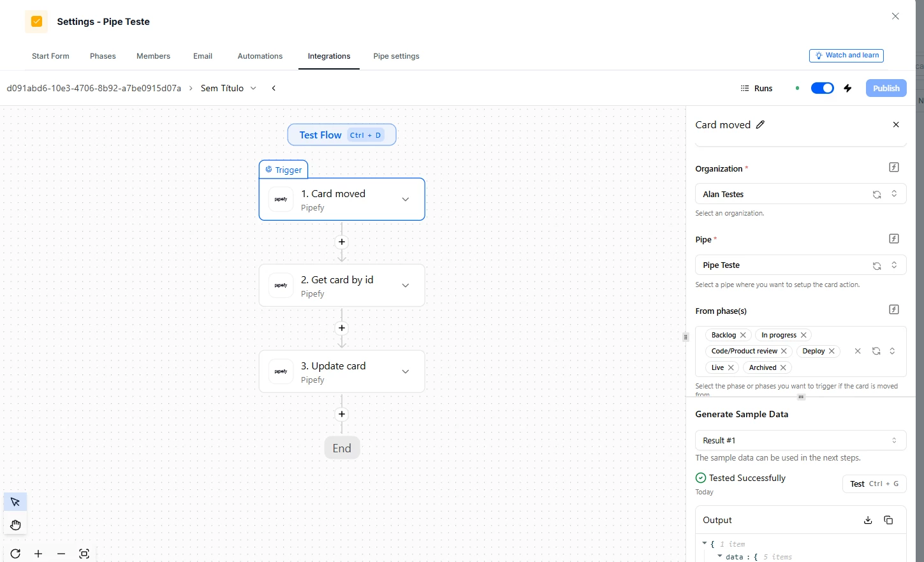The height and width of the screenshot is (562, 924).
Task: Collapse the root node in Output
Action: 705,544
